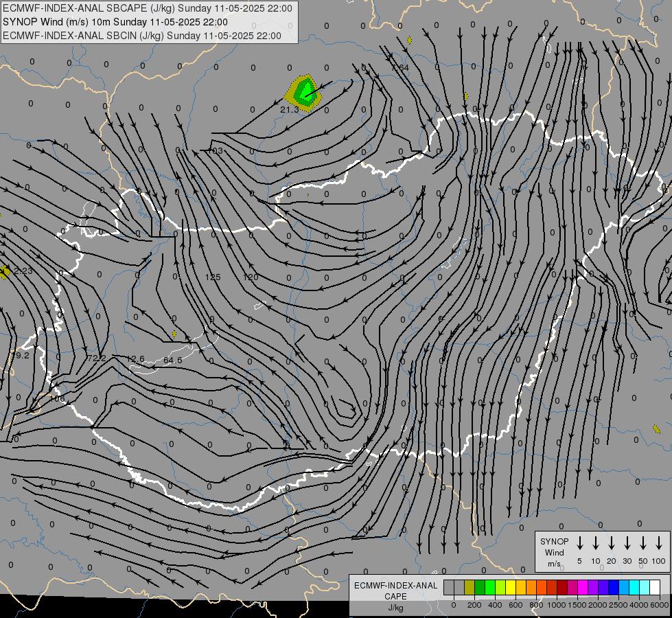Click the 103 value label on map
Screen dimensions: 672x618
click(x=215, y=150)
